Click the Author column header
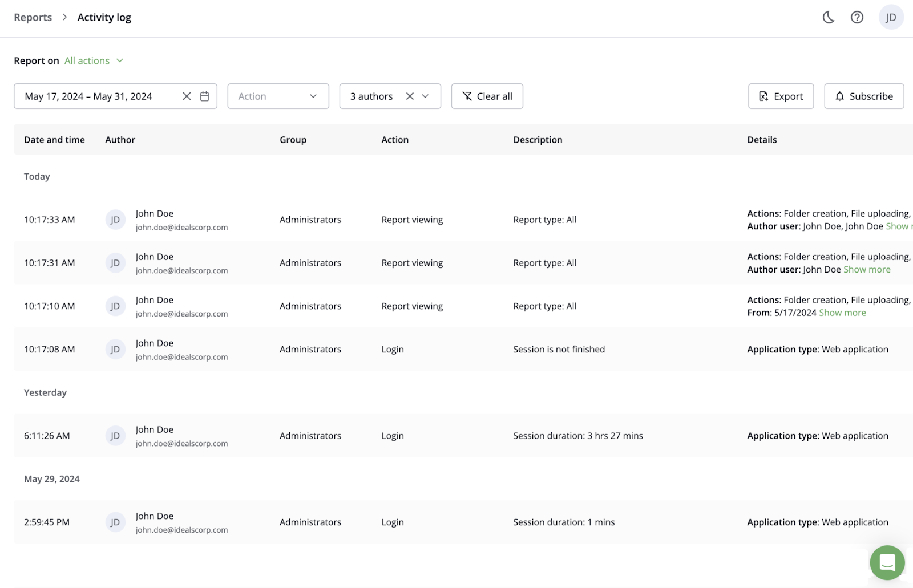 (120, 140)
